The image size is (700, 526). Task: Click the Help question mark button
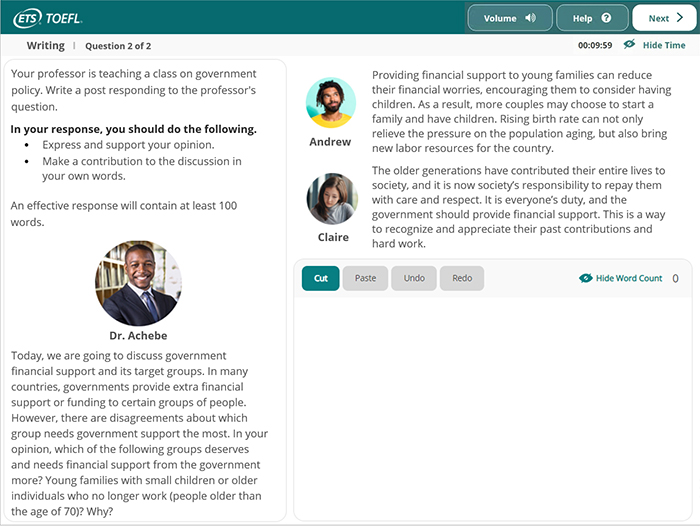pos(592,18)
